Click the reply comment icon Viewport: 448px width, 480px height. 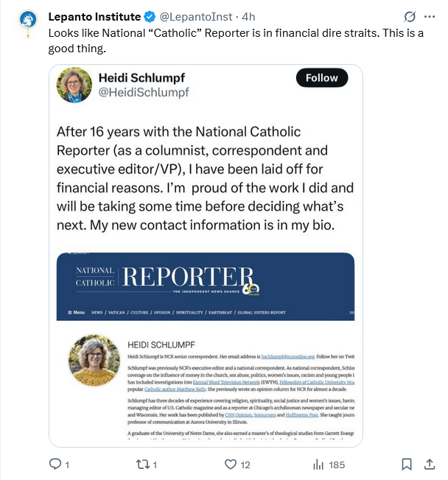[55, 465]
